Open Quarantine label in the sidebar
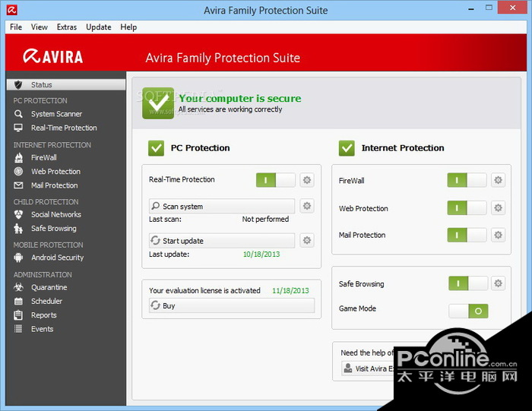Viewport: 532px width, 411px height. click(x=49, y=288)
